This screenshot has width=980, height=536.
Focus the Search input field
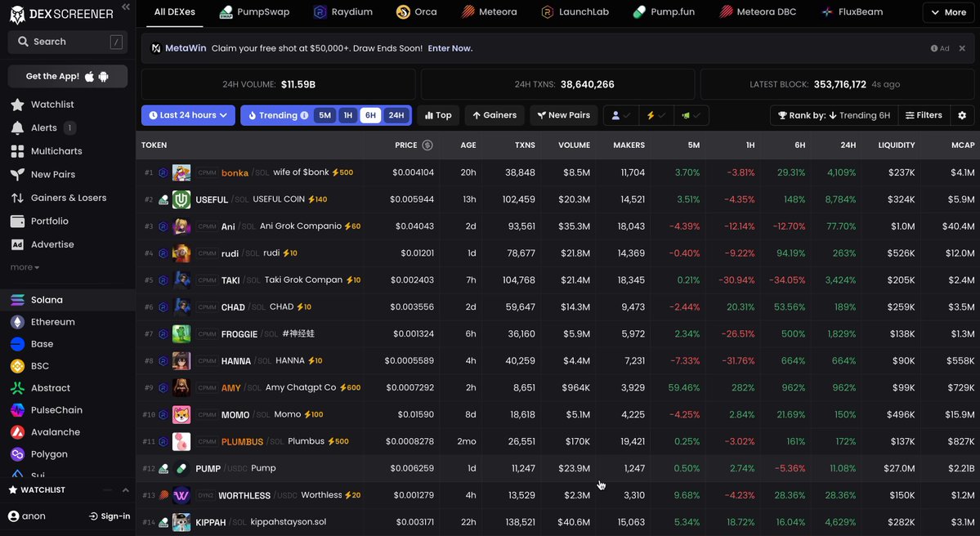(68, 41)
